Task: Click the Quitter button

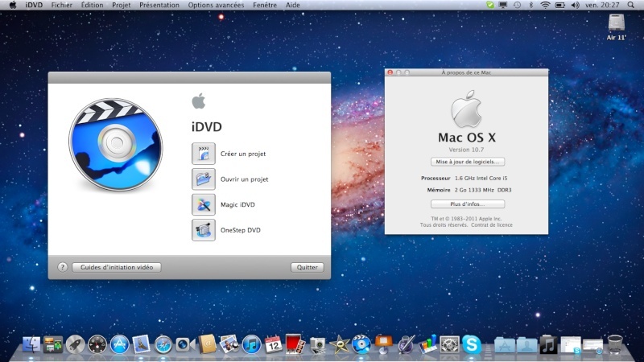Action: click(x=308, y=267)
